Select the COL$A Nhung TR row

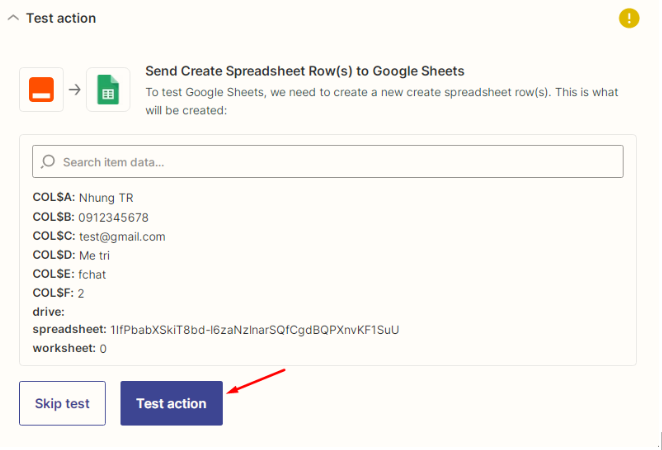click(x=83, y=198)
